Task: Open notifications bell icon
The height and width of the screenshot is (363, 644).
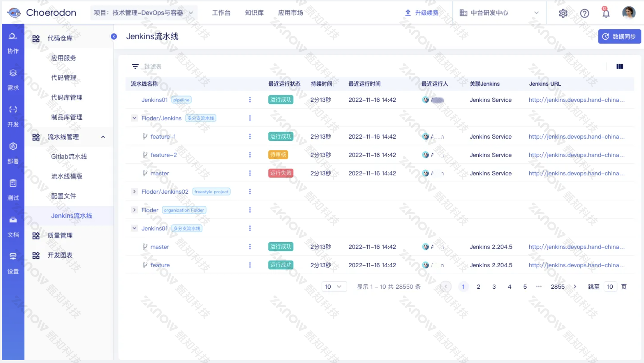Action: pyautogui.click(x=606, y=13)
